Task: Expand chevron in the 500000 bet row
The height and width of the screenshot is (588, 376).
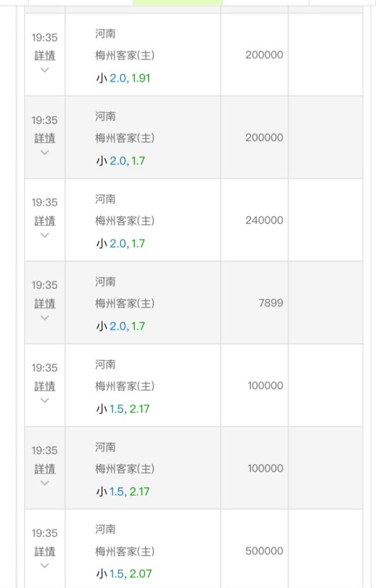Action: click(x=45, y=566)
